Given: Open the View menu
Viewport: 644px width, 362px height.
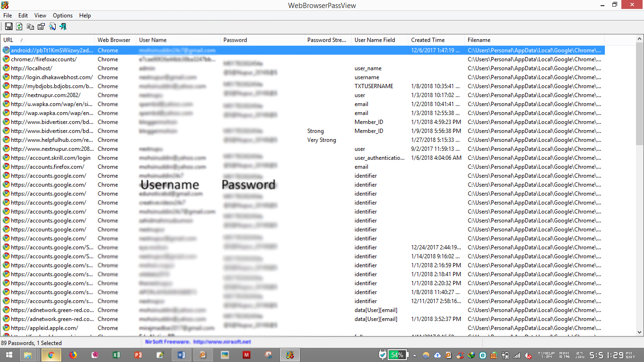Looking at the screenshot, I should (41, 16).
